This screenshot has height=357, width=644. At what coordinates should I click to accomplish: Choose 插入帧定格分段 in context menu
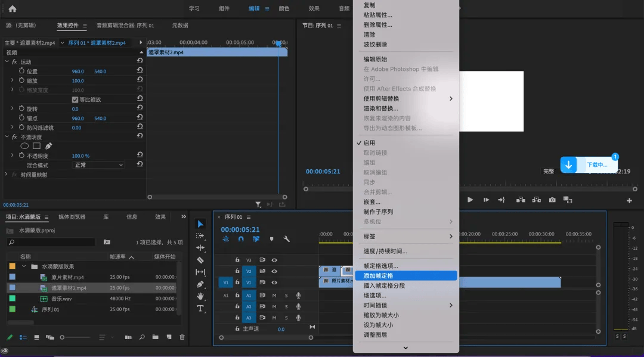point(406,285)
